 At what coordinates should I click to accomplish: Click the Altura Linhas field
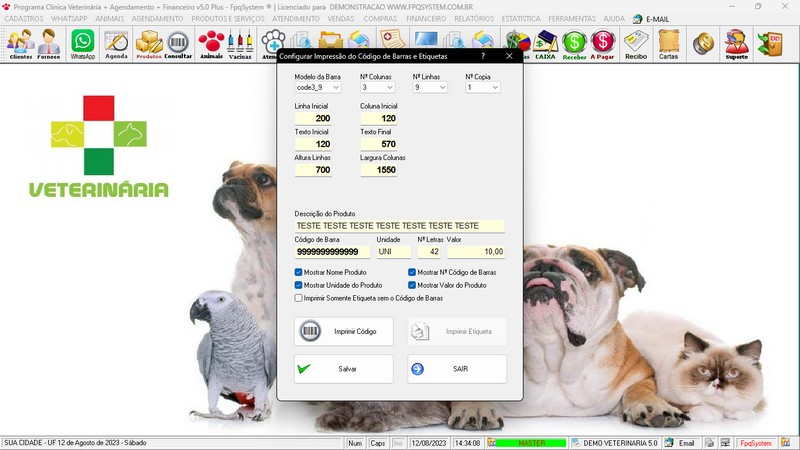pos(313,170)
